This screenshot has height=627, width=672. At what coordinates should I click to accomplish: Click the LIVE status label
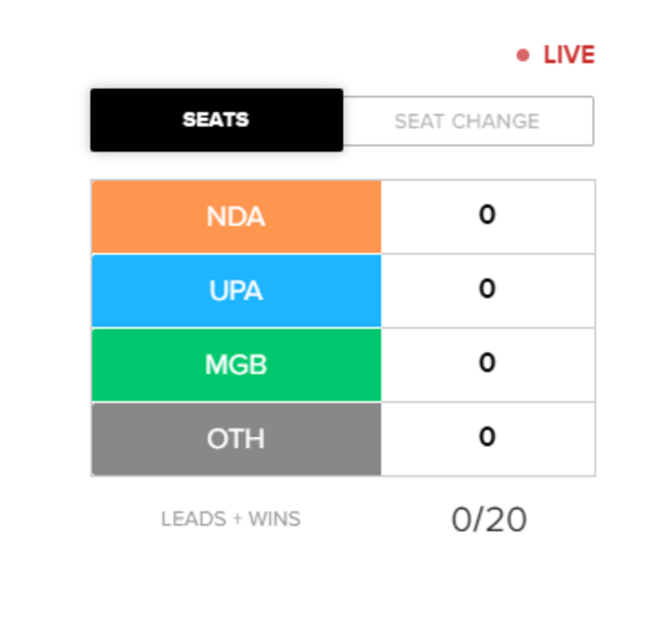[x=568, y=55]
